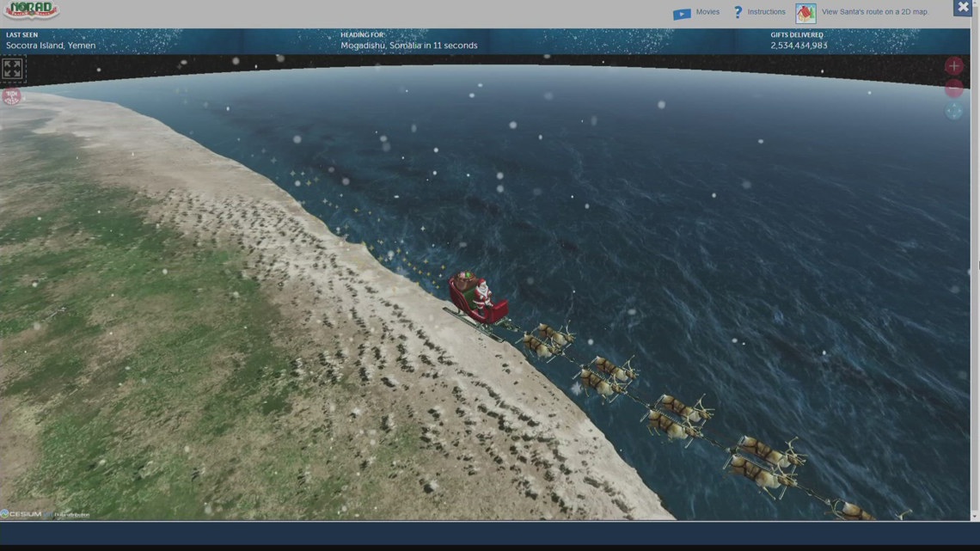Image resolution: width=980 pixels, height=551 pixels.
Task: Click the directional camera pan control
Action: 952,111
